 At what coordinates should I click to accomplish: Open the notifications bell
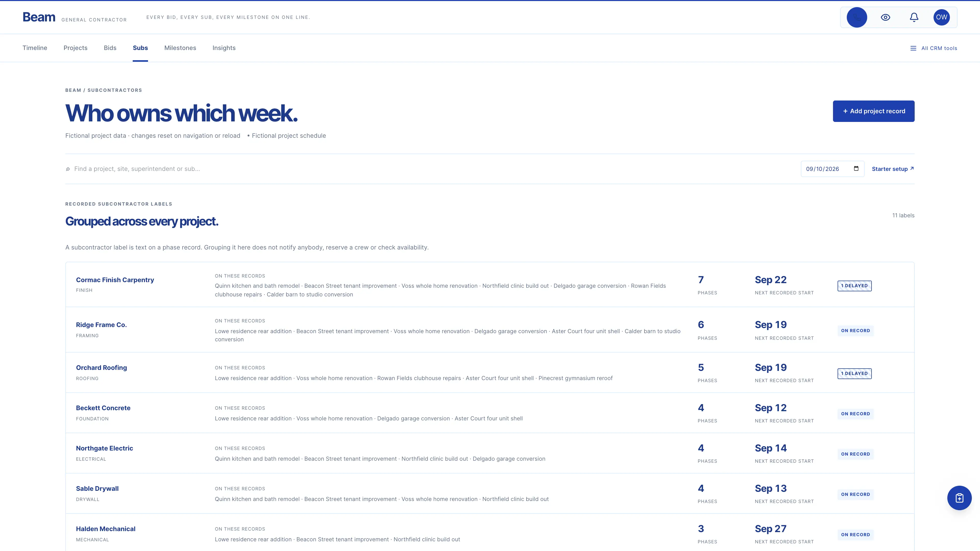(x=914, y=17)
